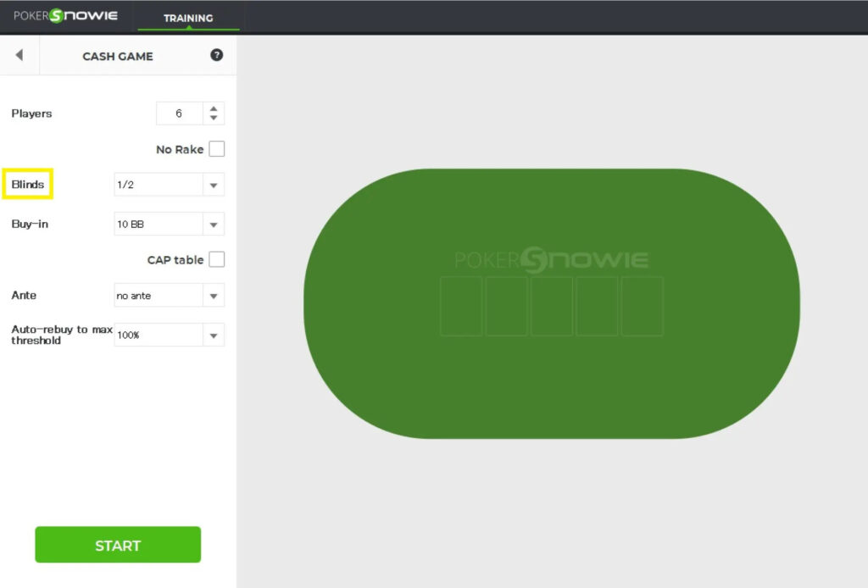Click the Auto-rebuy to max threshold label
Screen dimensions: 868x588
coord(62,335)
